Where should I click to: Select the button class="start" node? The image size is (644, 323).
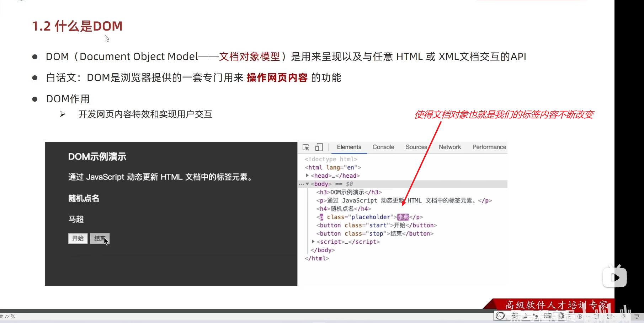377,225
